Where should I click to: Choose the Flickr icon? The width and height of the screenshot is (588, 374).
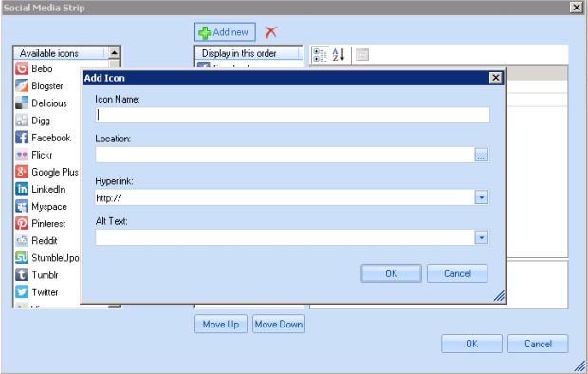click(x=22, y=155)
